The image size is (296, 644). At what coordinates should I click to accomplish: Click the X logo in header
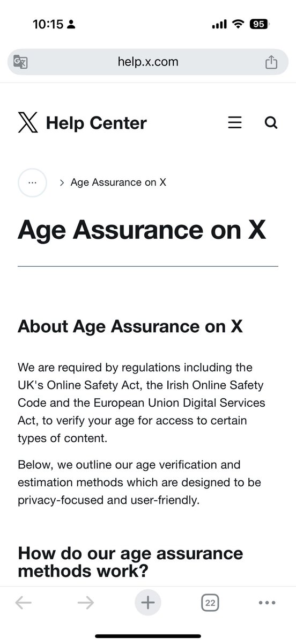coord(28,123)
